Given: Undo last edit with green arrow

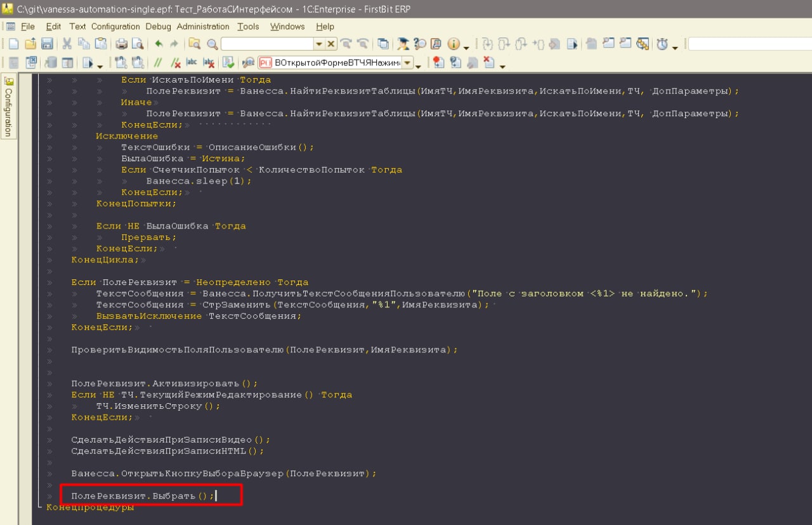Looking at the screenshot, I should point(159,44).
